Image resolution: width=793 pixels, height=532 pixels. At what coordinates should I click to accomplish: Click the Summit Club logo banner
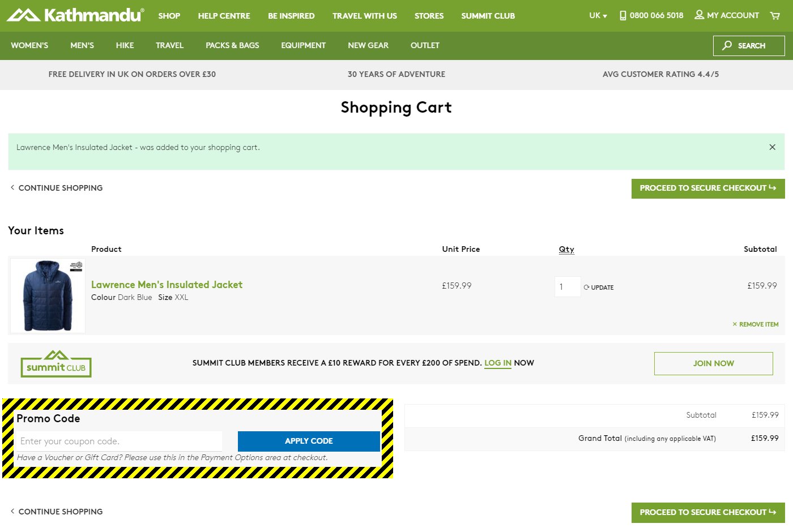tap(56, 363)
